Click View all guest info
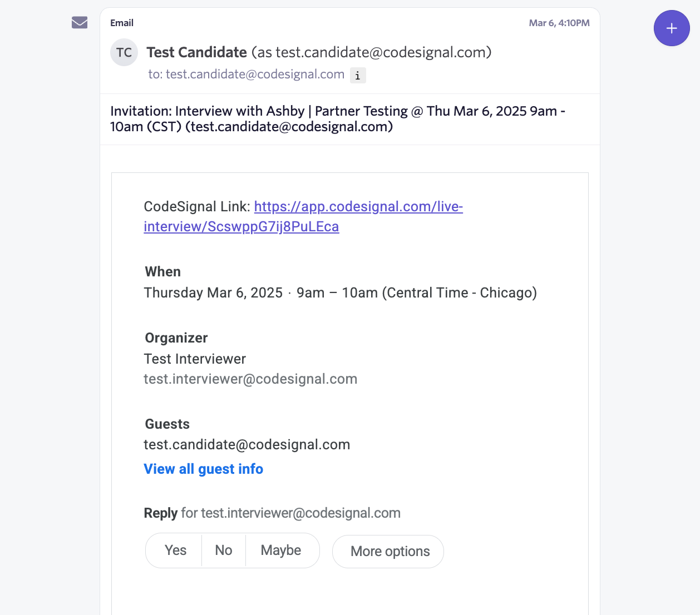This screenshot has height=615, width=700. tap(203, 469)
